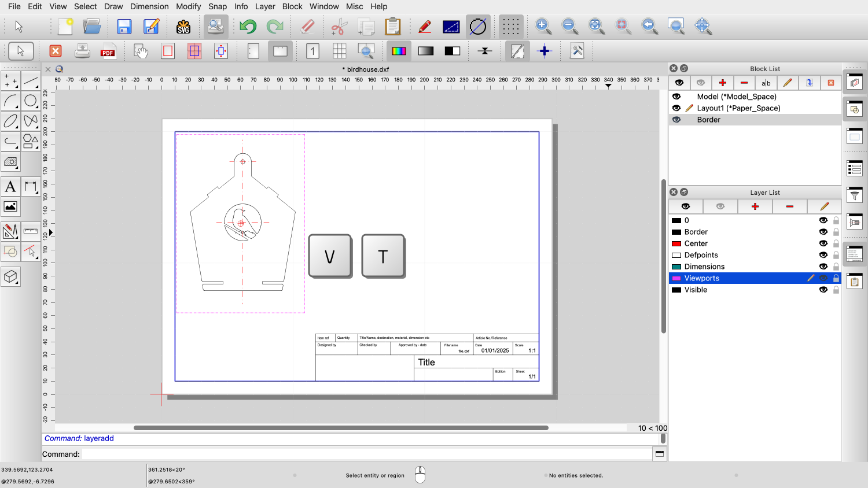Open the Circle tools flyout
This screenshot has width=868, height=488.
coord(31,101)
